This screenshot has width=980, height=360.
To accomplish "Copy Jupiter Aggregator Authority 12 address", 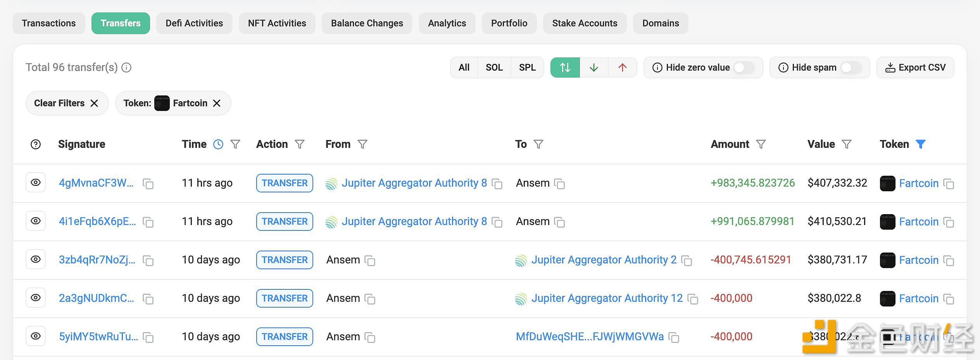I will point(693,299).
